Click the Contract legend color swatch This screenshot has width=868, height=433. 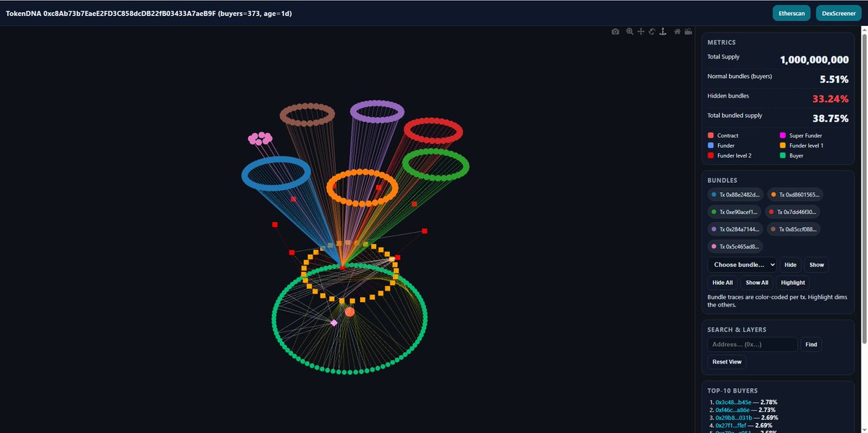tap(710, 135)
